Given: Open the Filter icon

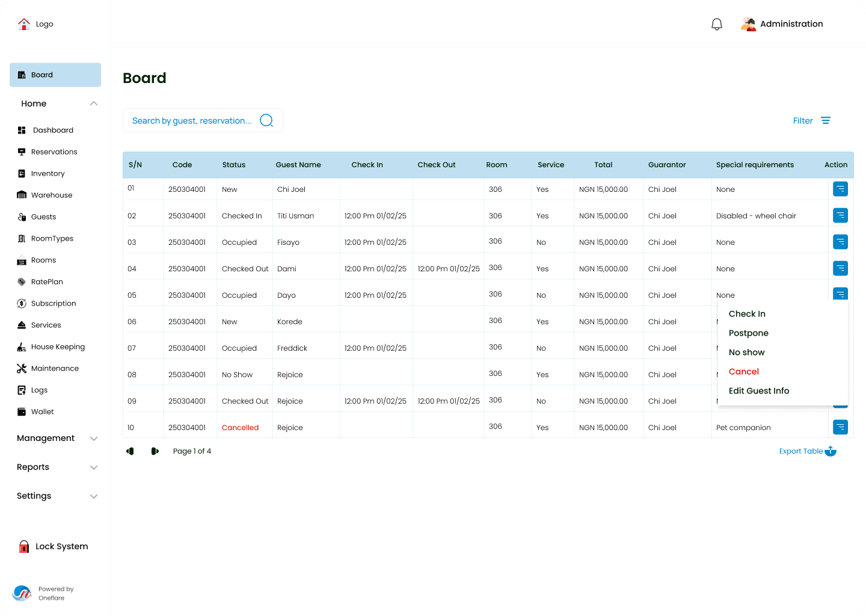Looking at the screenshot, I should click(826, 120).
